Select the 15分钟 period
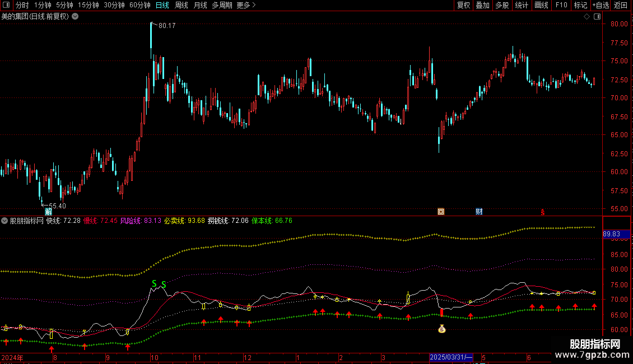 tap(88, 5)
